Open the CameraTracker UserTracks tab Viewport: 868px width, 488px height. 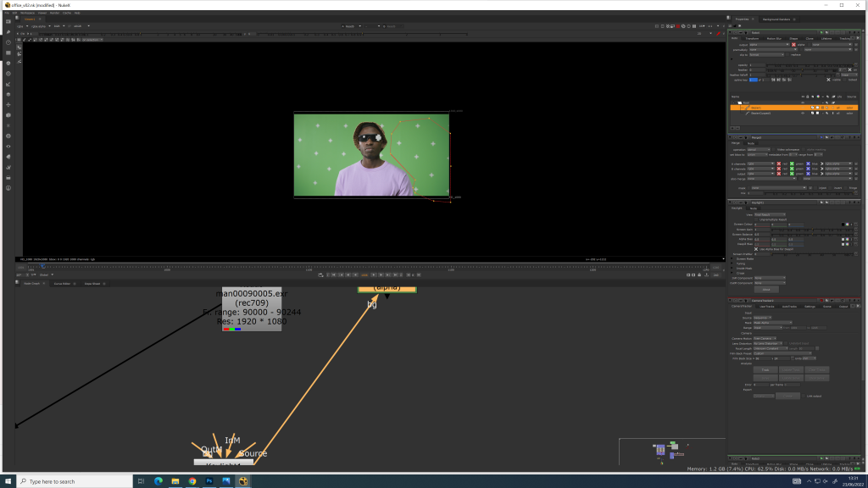coord(766,307)
